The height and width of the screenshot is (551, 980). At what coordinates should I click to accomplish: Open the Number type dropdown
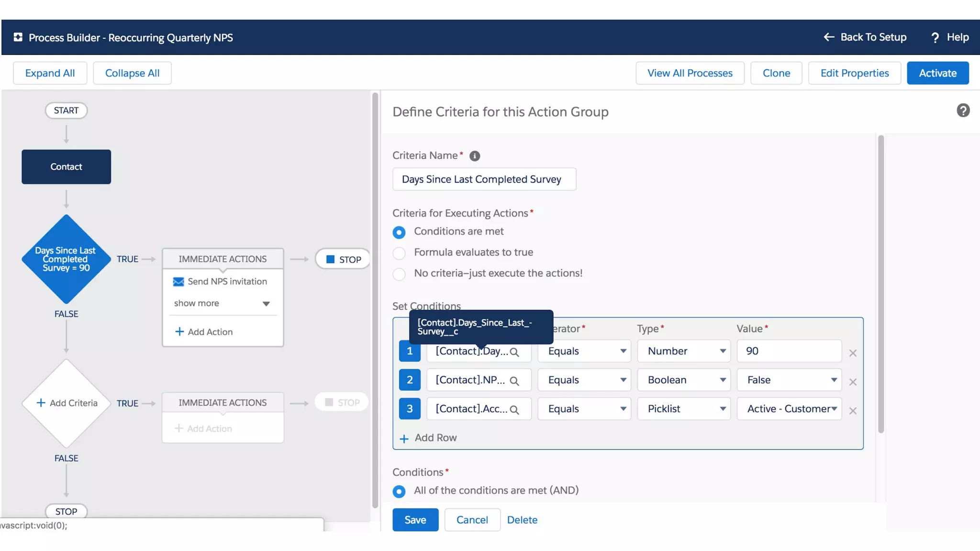pos(684,351)
